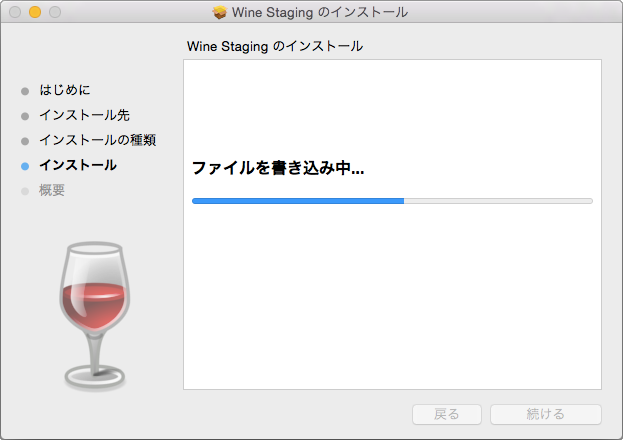Select the はじめに step in sidebar
623x440 pixels.
pos(65,90)
